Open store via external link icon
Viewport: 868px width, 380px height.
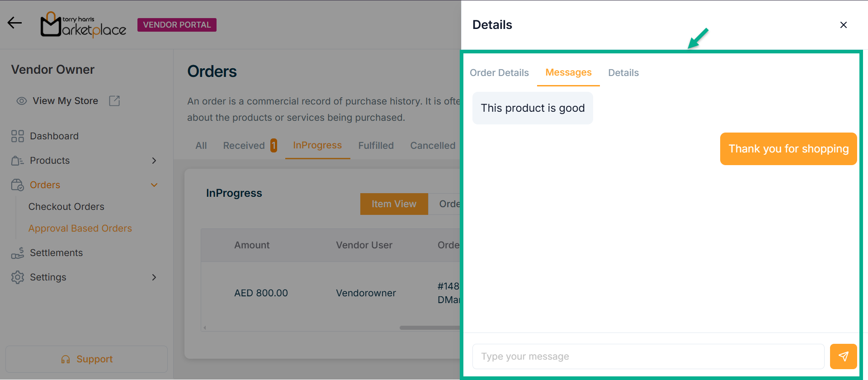point(114,101)
